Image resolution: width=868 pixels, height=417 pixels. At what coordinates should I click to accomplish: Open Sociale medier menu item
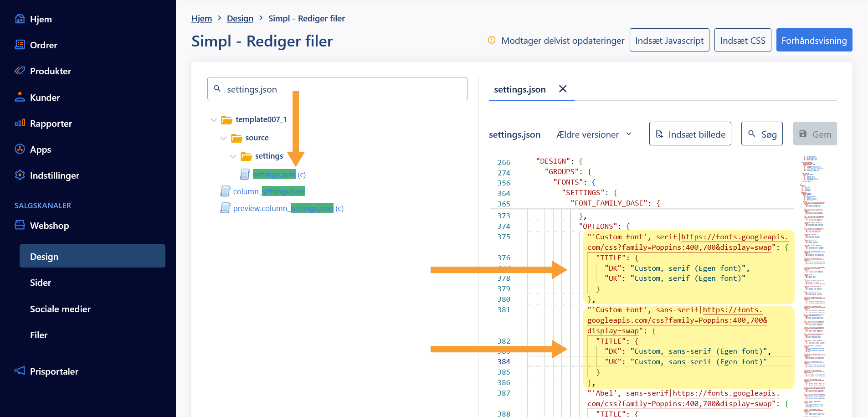coord(60,309)
